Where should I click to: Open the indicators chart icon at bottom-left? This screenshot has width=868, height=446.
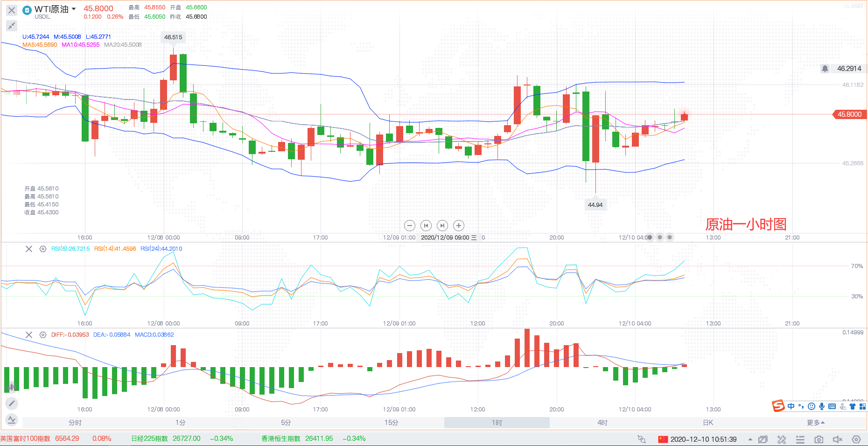[12, 420]
